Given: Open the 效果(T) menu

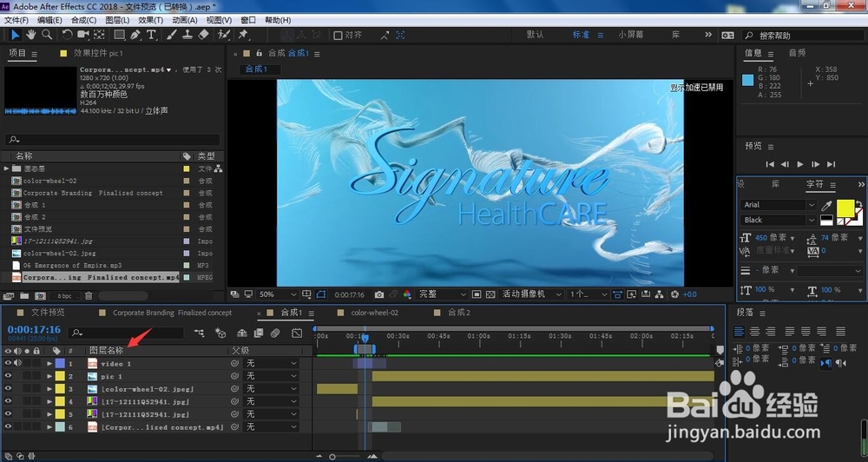Looking at the screenshot, I should 150,20.
